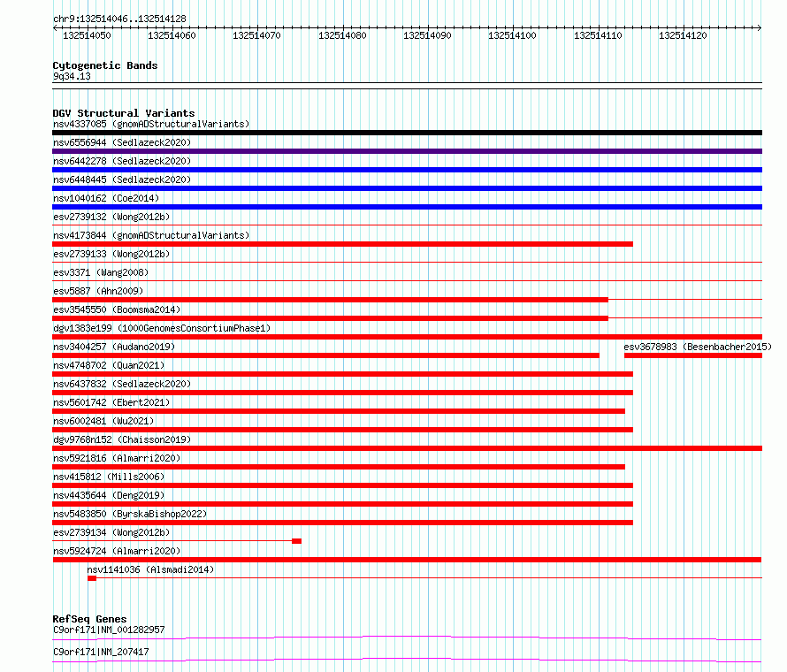Image resolution: width=787 pixels, height=672 pixels.
Task: Open variant nsv4748702 (Quan2021)
Action: click(109, 365)
